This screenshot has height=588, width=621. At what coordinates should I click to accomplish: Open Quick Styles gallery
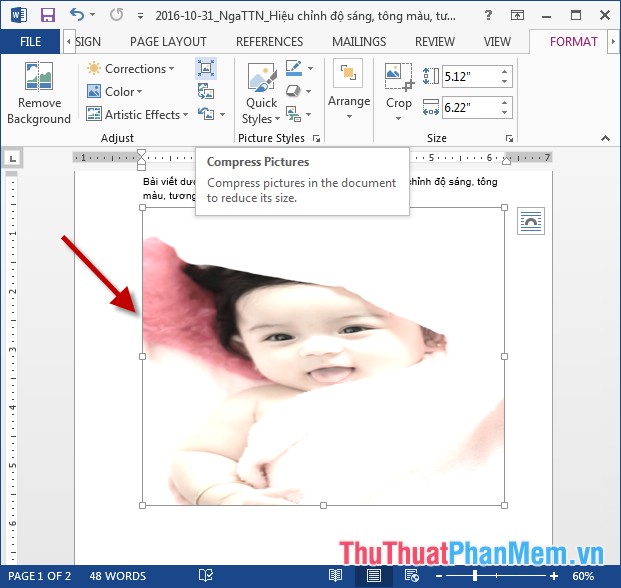pyautogui.click(x=261, y=93)
